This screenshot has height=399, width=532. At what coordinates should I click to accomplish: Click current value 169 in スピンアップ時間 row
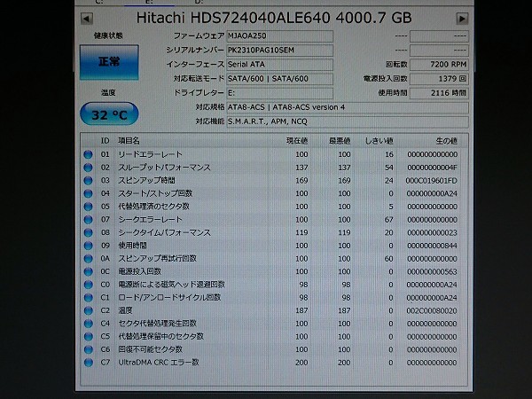(301, 181)
